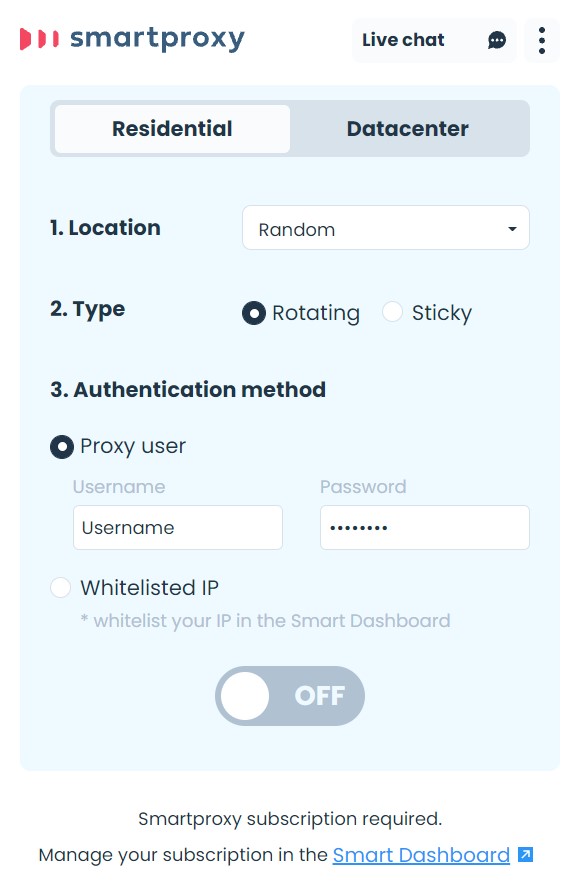
Task: Click the smartproxy wordmark text
Action: point(155,39)
